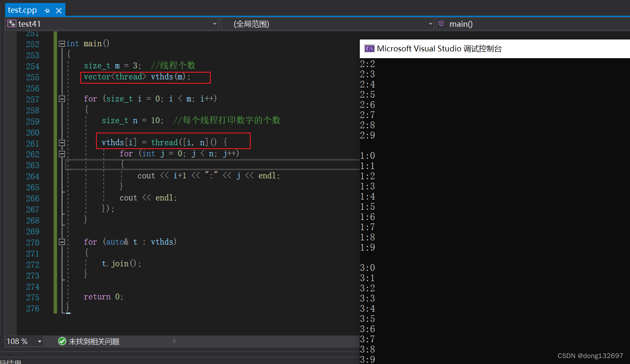The image size is (630, 364).
Task: Collapse the range-based for loop at line 270
Action: (62, 242)
